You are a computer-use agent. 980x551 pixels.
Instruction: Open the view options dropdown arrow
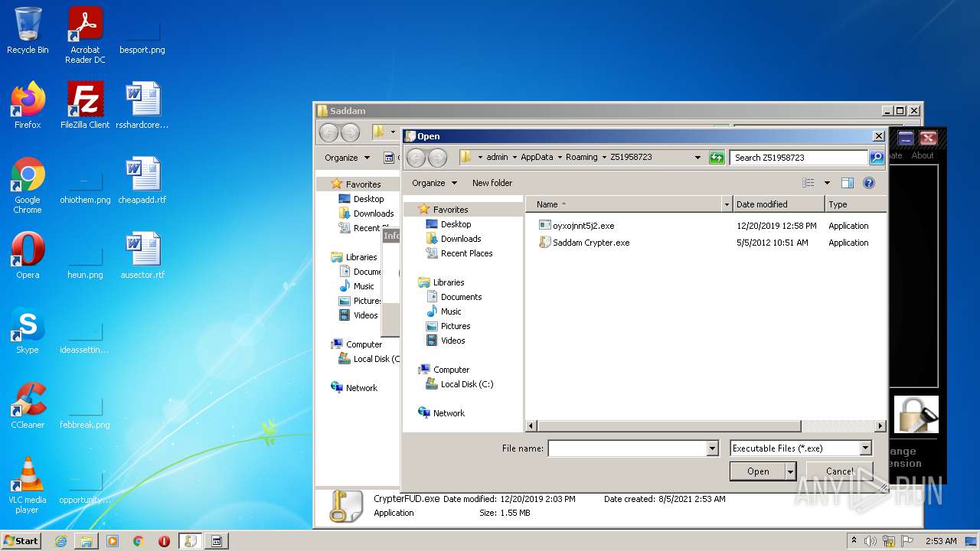(827, 183)
